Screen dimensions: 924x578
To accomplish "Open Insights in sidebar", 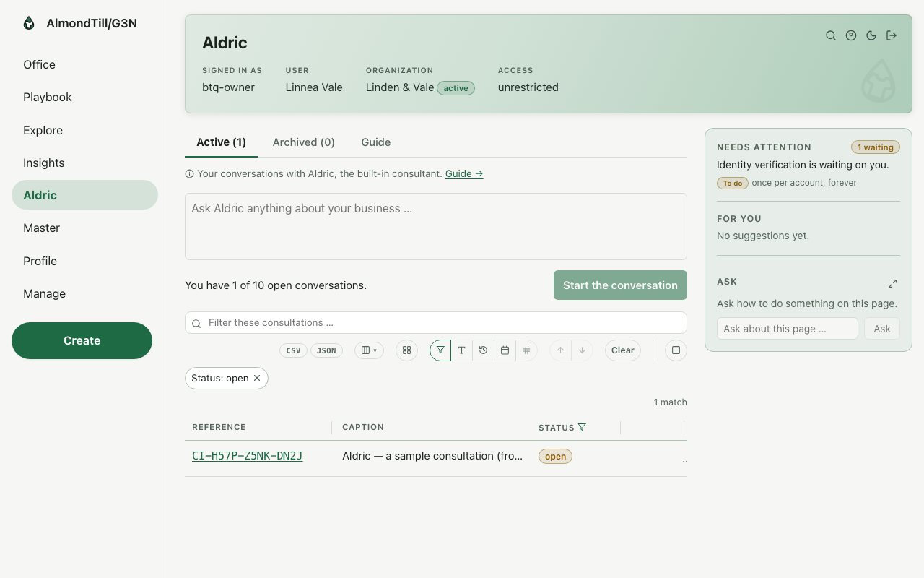I will coord(84,163).
